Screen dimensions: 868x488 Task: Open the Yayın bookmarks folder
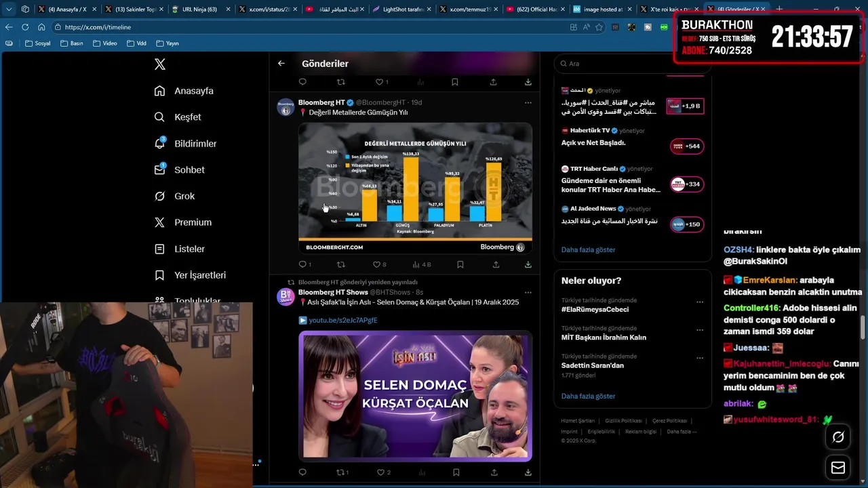(167, 43)
